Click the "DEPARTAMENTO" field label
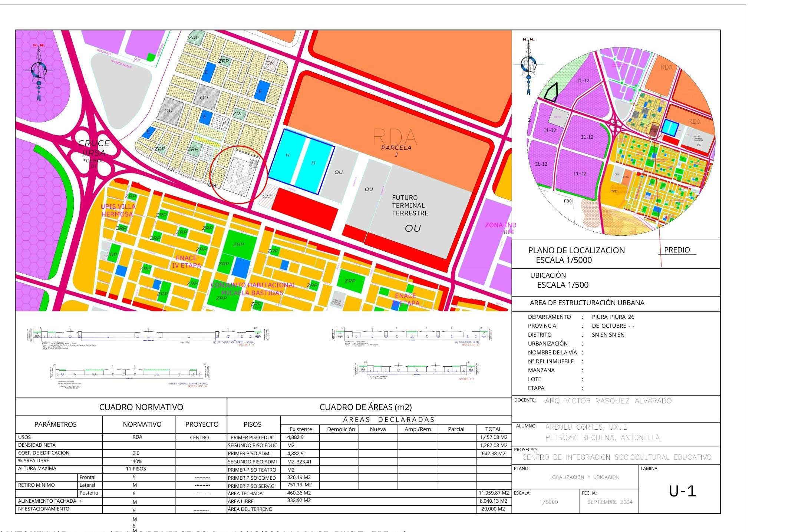This screenshot has height=532, width=785. tap(549, 317)
